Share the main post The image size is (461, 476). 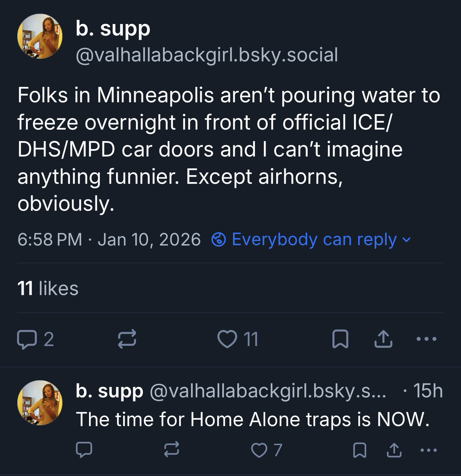(x=383, y=340)
